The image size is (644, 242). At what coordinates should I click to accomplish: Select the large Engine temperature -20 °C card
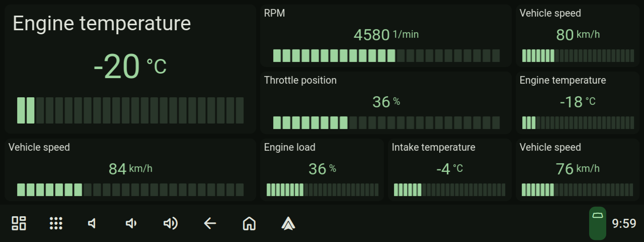pos(130,69)
